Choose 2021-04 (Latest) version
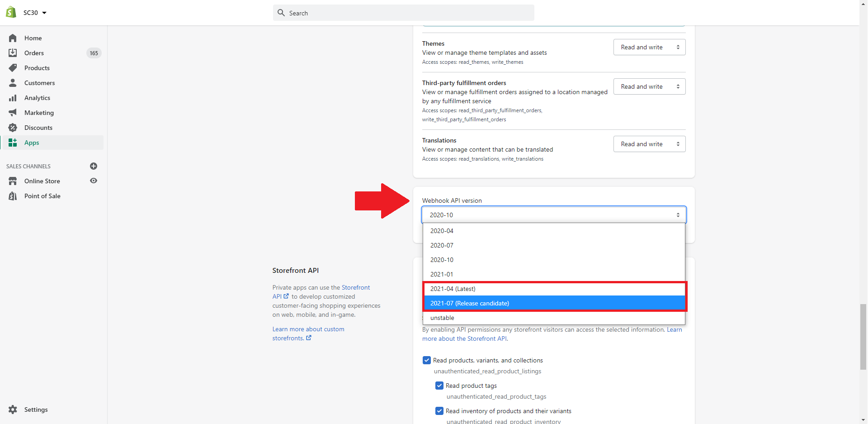Viewport: 868px width, 424px height. (554, 289)
